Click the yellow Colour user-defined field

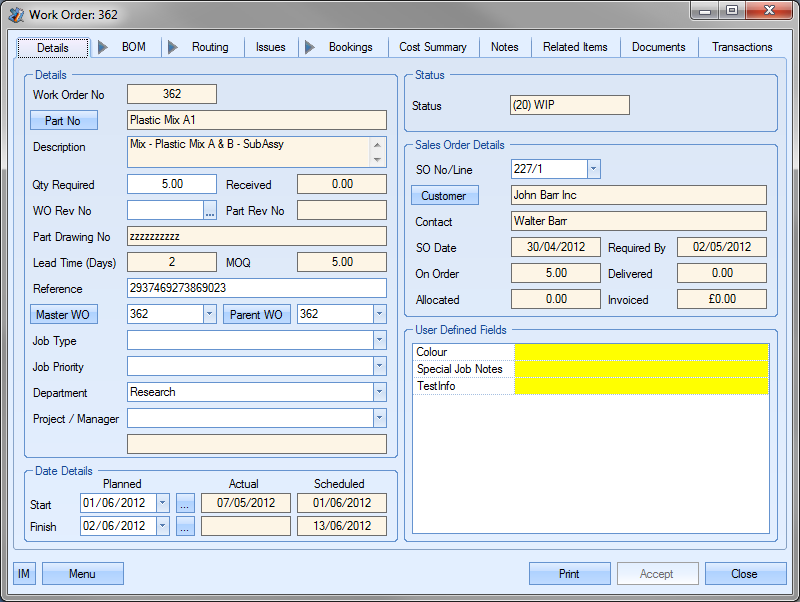tap(641, 352)
